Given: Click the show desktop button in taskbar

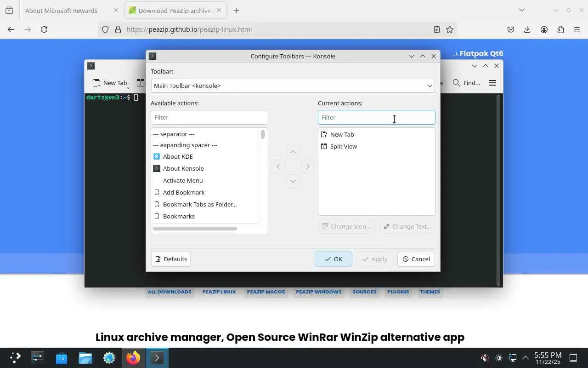Looking at the screenshot, I should tap(573, 358).
